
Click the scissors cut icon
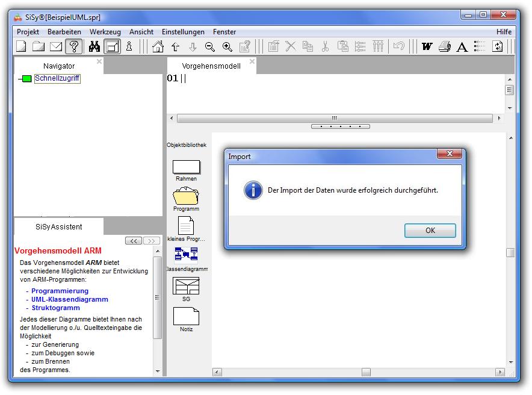tap(325, 46)
